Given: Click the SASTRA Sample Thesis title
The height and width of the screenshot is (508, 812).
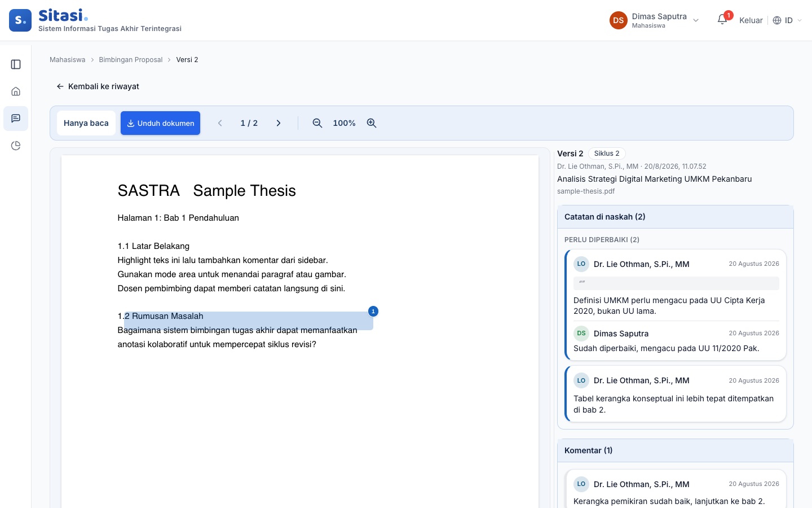Looking at the screenshot, I should tap(207, 191).
